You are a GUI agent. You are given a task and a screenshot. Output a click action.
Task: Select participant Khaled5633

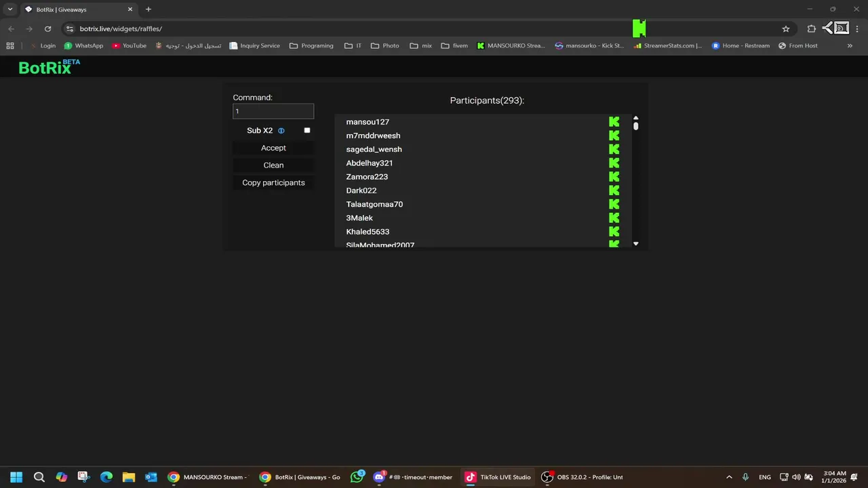click(368, 232)
